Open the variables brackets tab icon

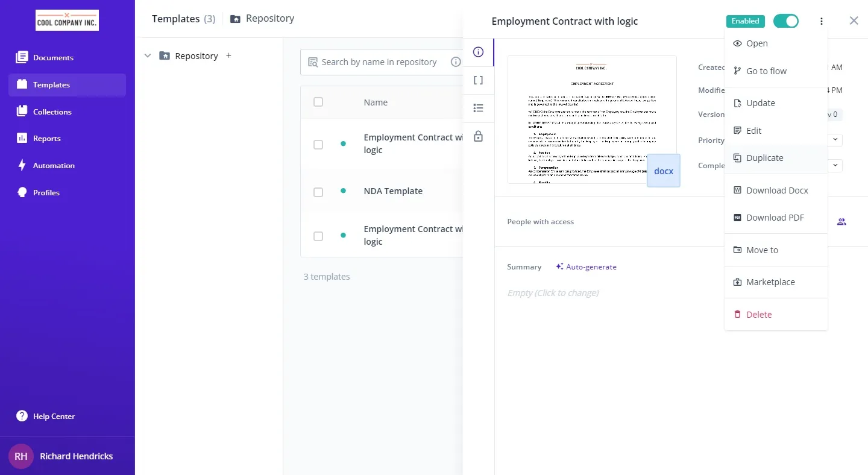point(478,80)
